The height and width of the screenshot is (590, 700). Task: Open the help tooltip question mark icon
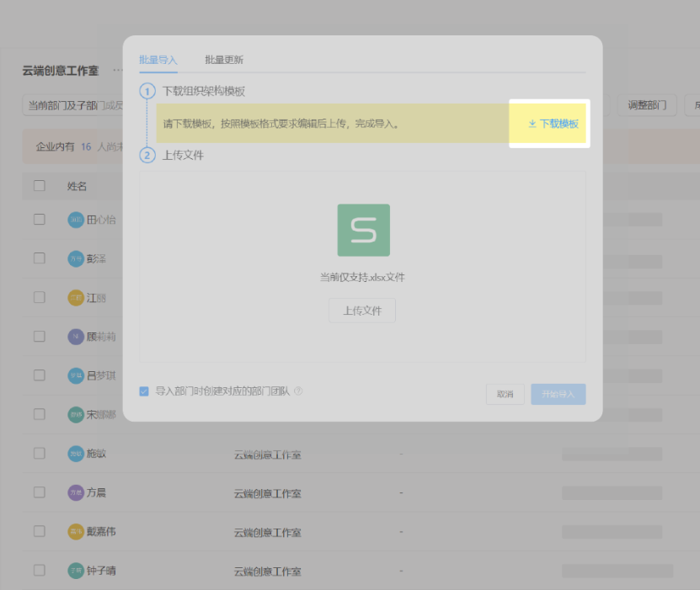coord(297,391)
